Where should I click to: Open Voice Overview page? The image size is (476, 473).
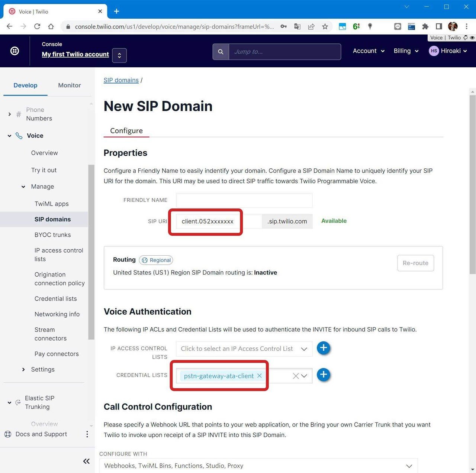45,153
